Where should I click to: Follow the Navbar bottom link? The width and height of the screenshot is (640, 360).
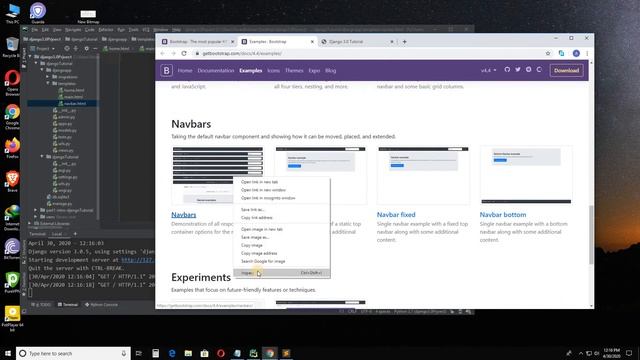503,215
